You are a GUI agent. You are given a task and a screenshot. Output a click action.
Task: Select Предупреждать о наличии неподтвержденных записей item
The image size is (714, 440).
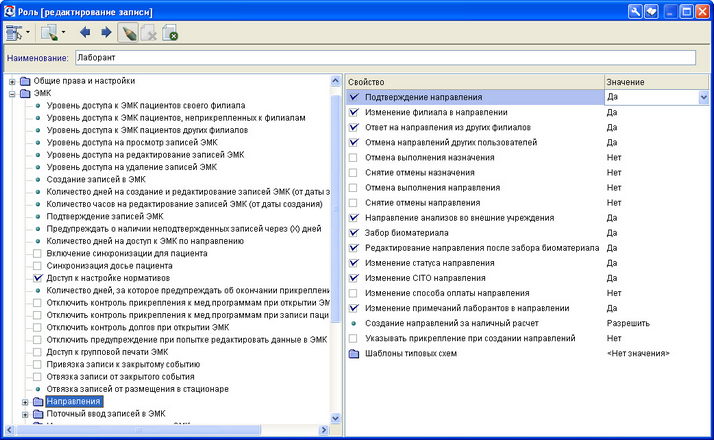coord(184,229)
